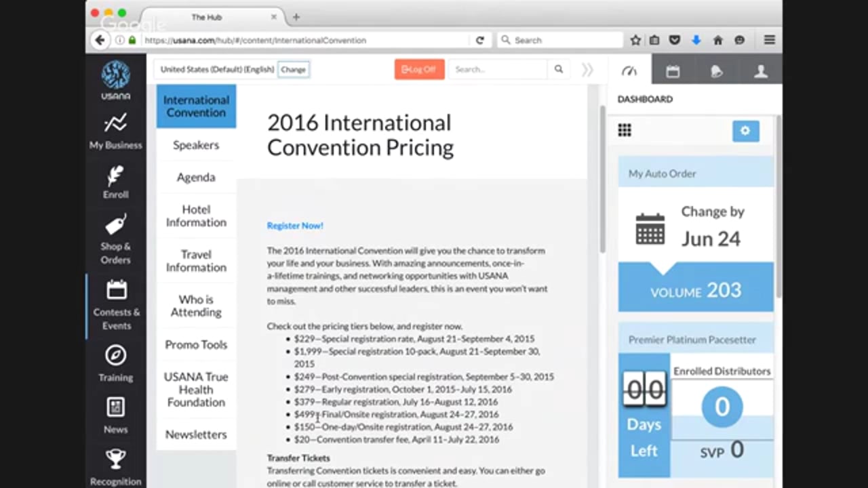The height and width of the screenshot is (488, 868).
Task: Open the browser hamburger menu
Action: (769, 40)
